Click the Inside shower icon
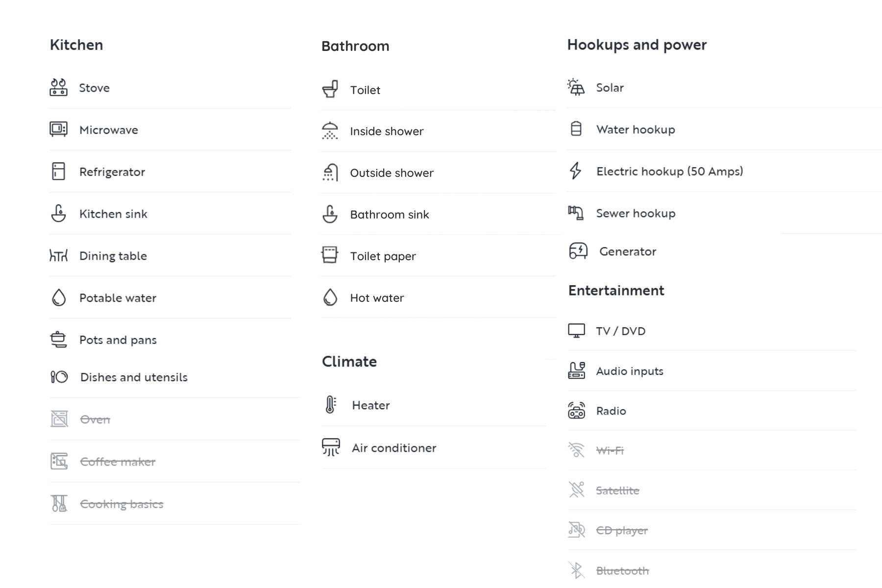The height and width of the screenshot is (588, 882). [330, 131]
